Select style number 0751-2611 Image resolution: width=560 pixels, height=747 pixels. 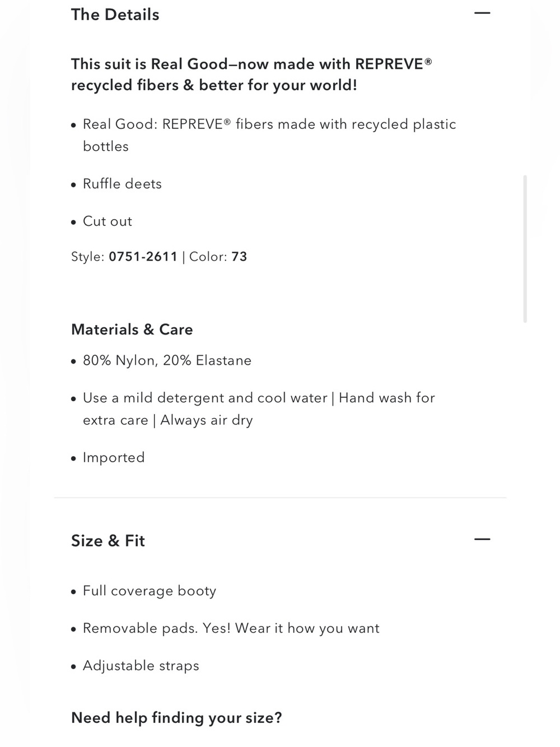coord(143,257)
